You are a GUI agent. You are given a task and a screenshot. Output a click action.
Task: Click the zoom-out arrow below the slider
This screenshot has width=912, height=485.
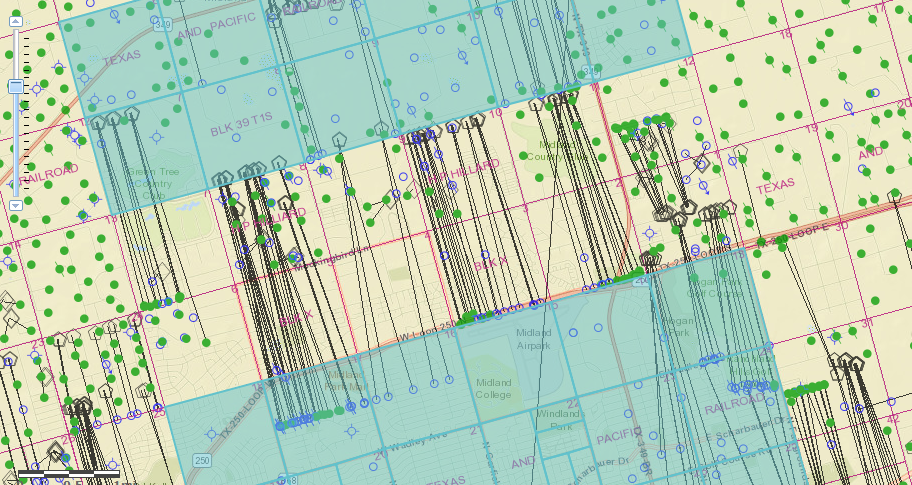pos(16,205)
